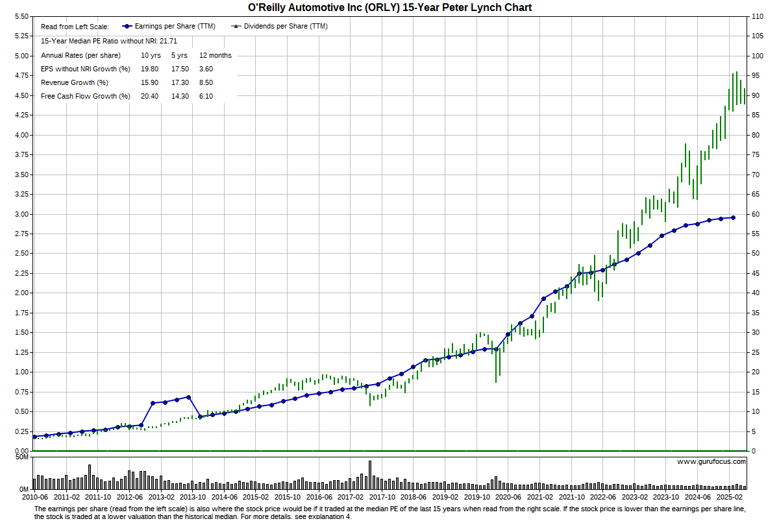Click the "EPS without NRI Growth (%)" row label
The width and height of the screenshot is (779, 532).
pyautogui.click(x=86, y=69)
